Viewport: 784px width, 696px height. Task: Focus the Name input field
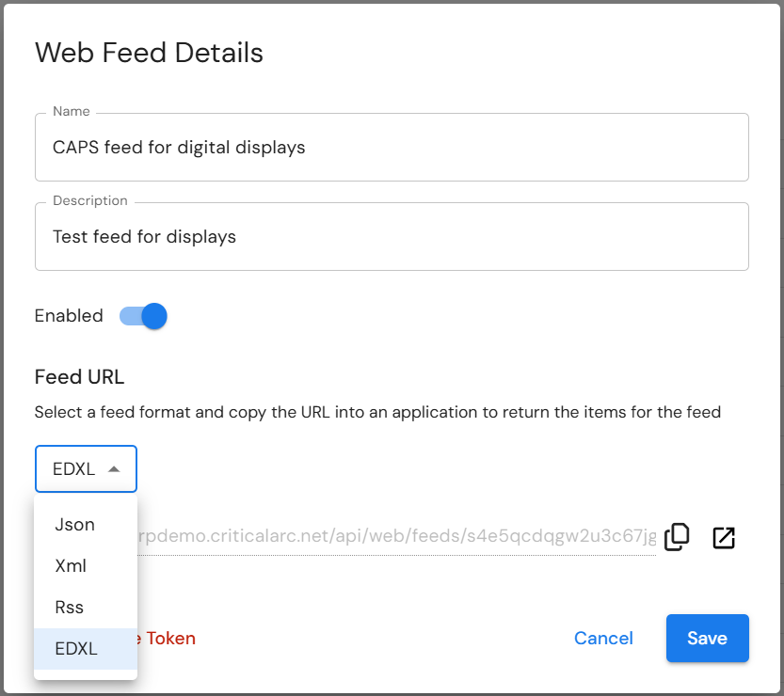[x=392, y=148]
